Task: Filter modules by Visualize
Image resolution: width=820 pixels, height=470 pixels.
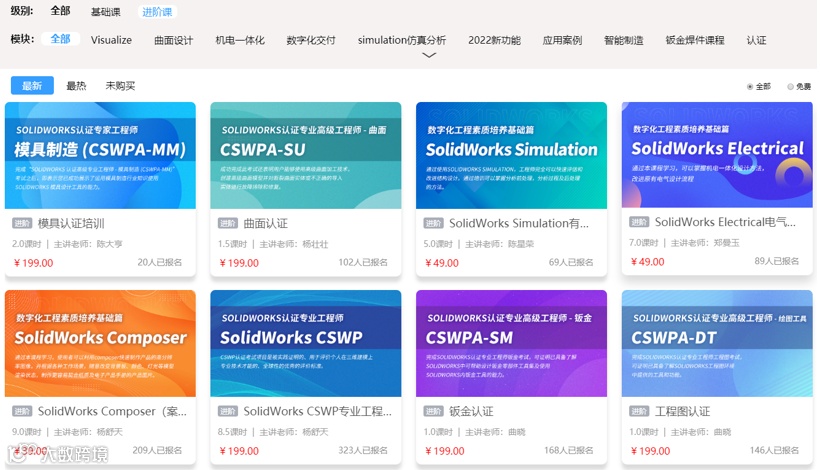Action: coord(111,40)
